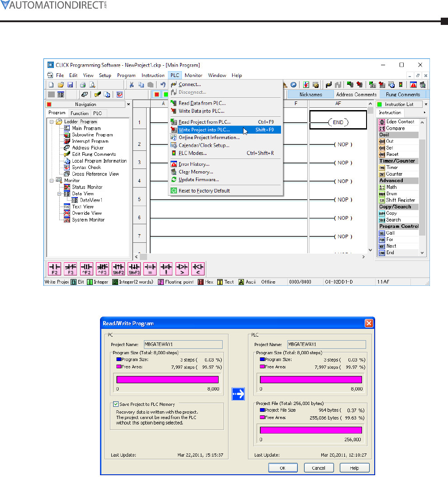Collapse the Monitor tree node
The image size is (448, 477).
[x=52, y=181]
